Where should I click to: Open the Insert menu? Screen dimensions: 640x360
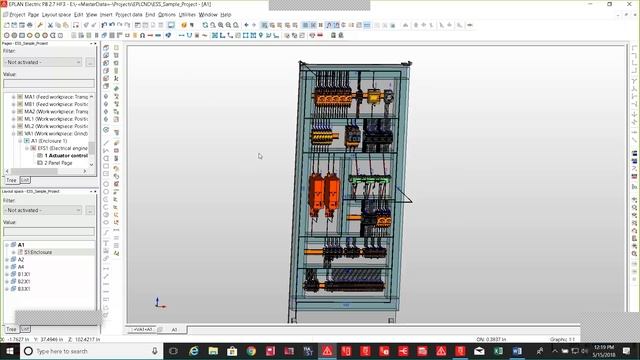(x=106, y=15)
